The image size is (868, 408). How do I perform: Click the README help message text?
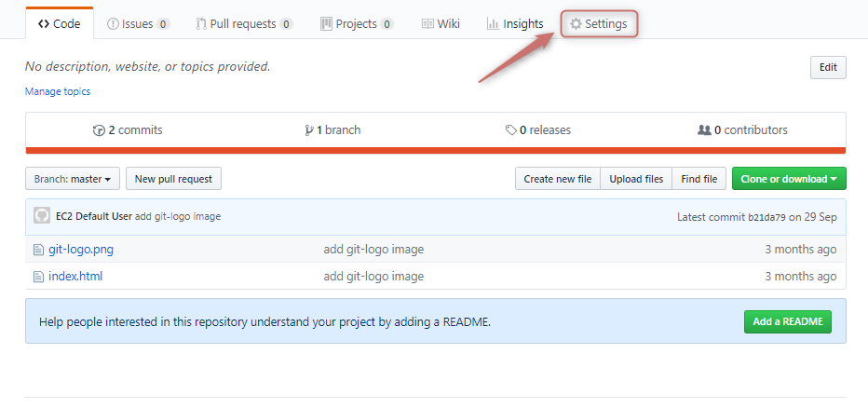tap(264, 321)
